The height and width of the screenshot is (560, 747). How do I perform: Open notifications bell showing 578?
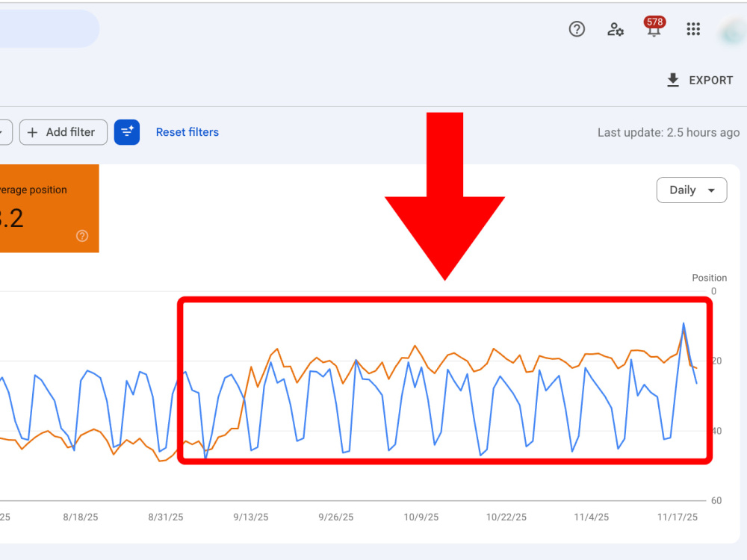pyautogui.click(x=654, y=28)
